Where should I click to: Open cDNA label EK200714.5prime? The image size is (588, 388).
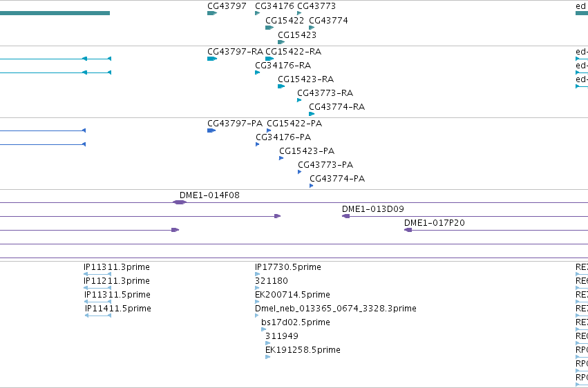[292, 295]
